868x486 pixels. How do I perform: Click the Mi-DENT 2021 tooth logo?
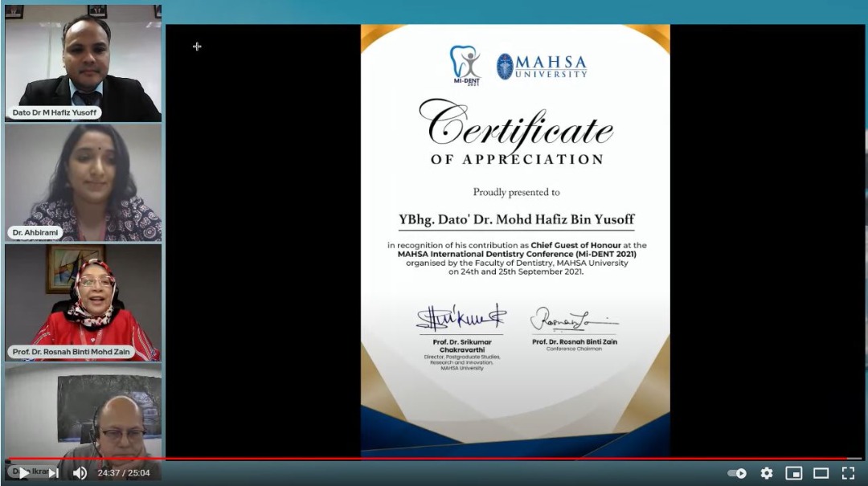click(465, 65)
